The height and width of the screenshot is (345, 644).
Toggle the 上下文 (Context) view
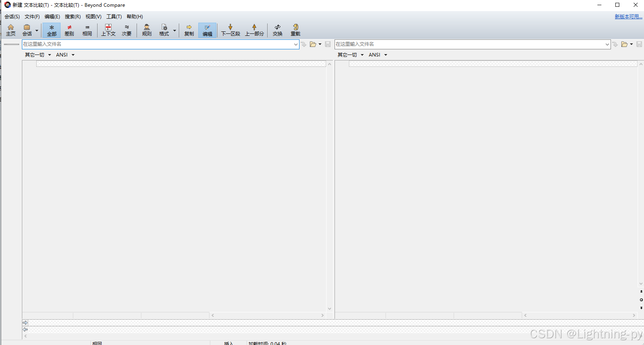[x=108, y=30]
